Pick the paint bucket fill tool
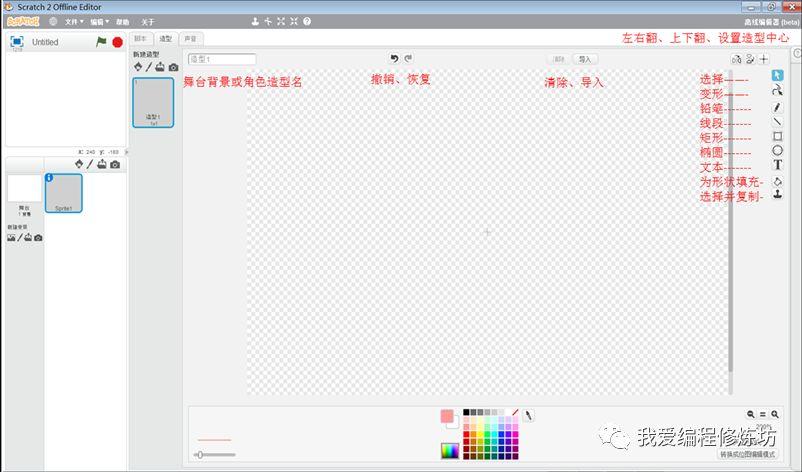 (x=777, y=181)
